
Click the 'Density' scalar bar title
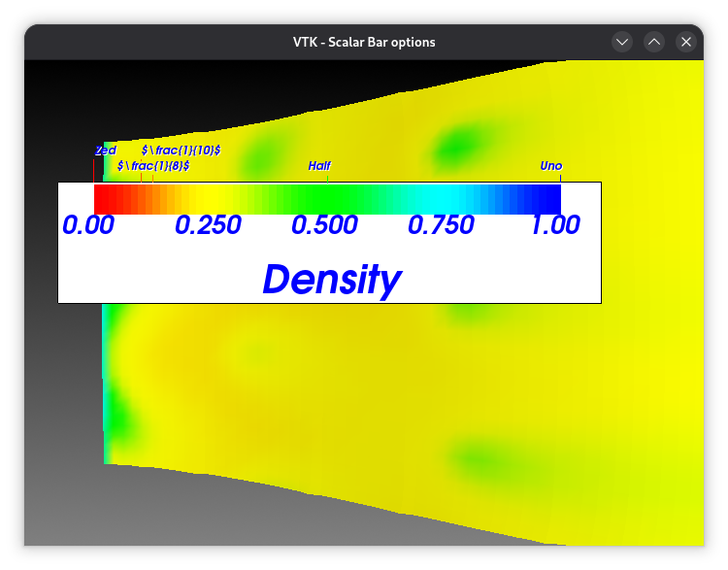point(331,280)
